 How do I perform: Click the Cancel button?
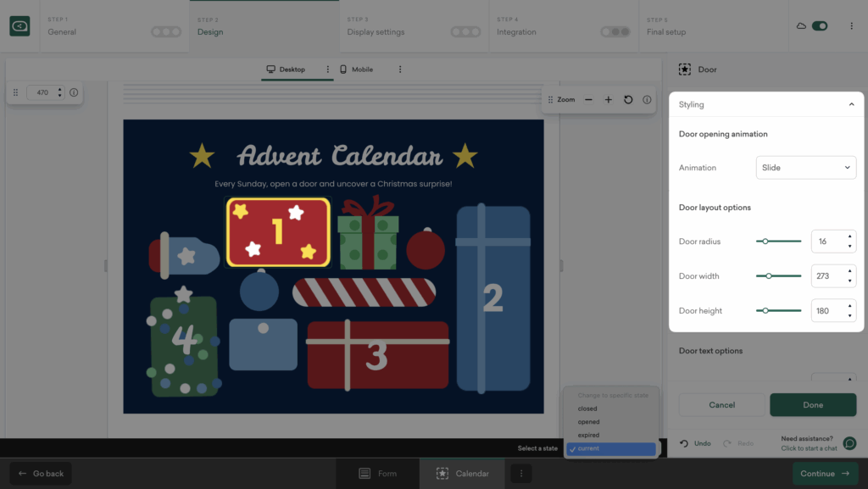point(721,405)
